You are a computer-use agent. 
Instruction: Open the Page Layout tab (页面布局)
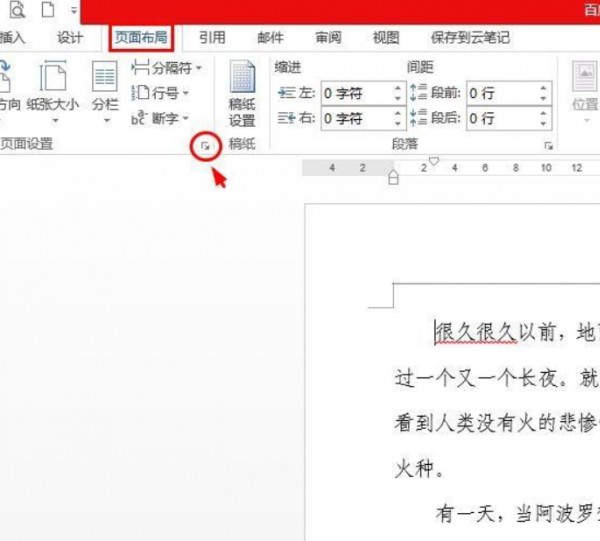tap(141, 37)
